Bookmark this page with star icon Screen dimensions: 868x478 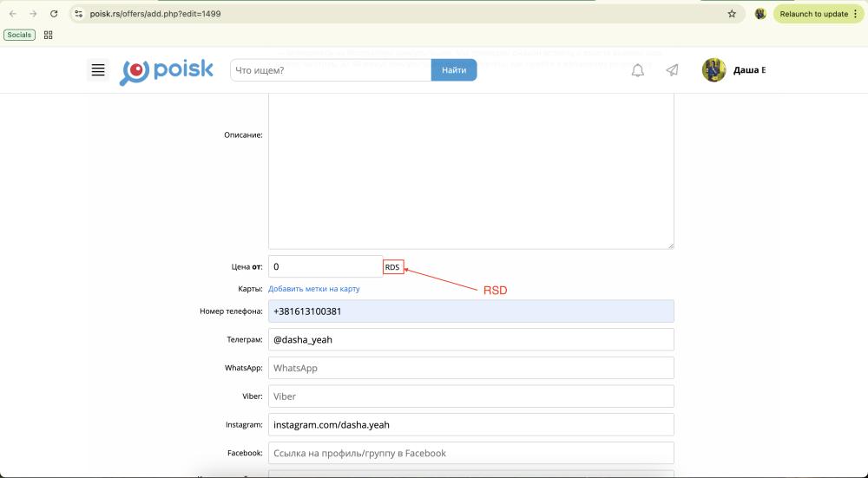tap(732, 14)
